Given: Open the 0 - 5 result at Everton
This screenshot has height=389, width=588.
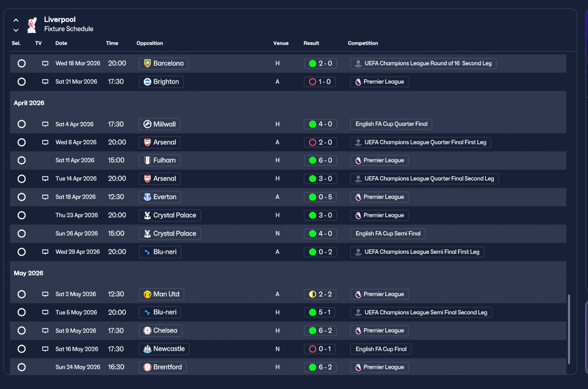Looking at the screenshot, I should coord(320,197).
